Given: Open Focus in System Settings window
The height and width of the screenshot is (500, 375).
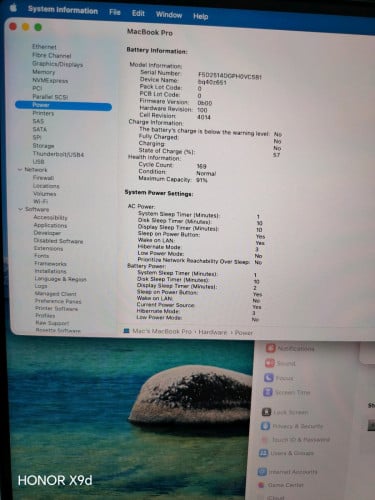Looking at the screenshot, I should coord(279,378).
